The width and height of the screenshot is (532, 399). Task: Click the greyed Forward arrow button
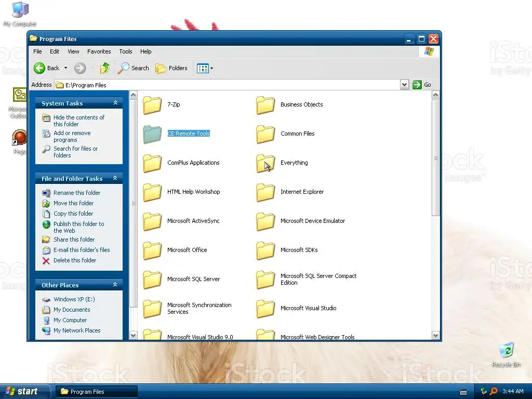[x=80, y=68]
